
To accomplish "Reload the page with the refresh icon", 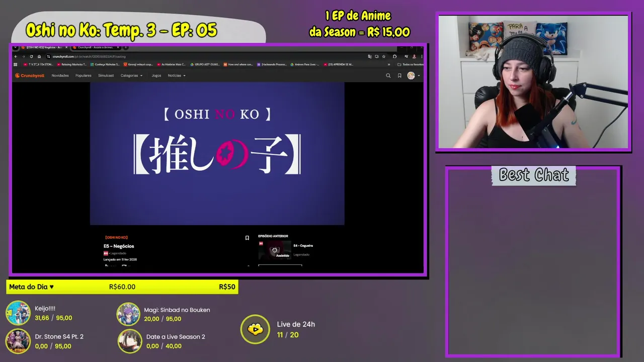I will 31,56.
